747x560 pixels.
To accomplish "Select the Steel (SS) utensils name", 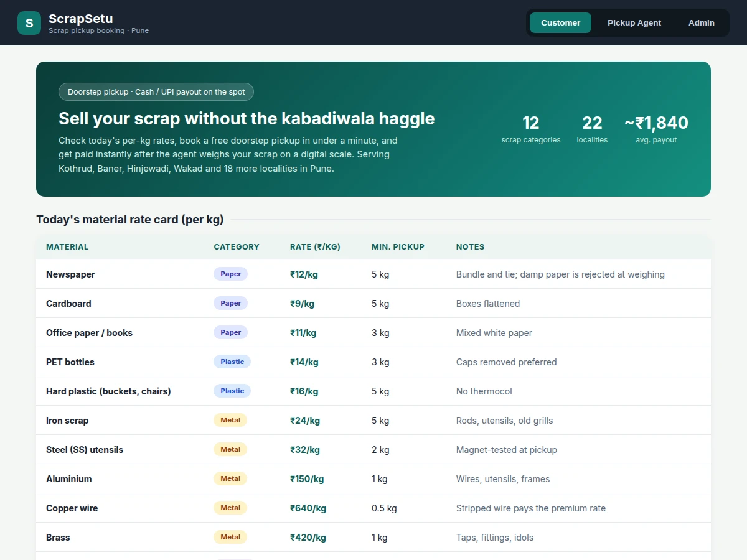I will 85,450.
